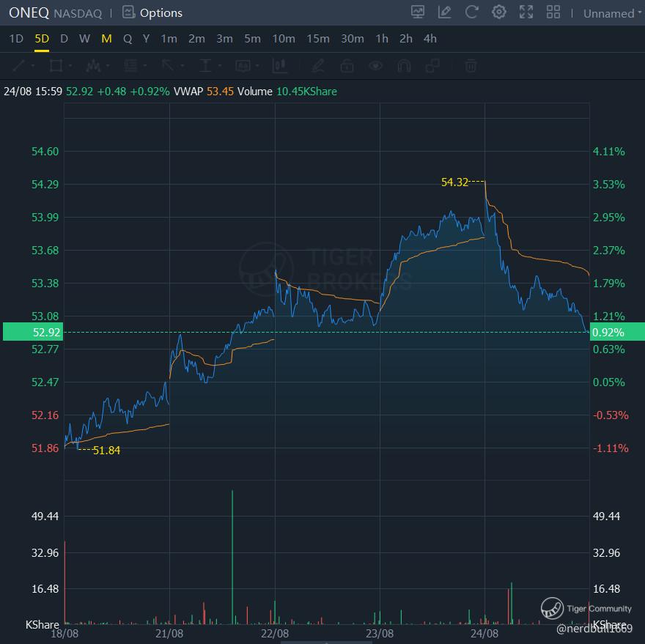Screen dimensions: 645x644
Task: Choose the 3m interval
Action: tap(224, 39)
